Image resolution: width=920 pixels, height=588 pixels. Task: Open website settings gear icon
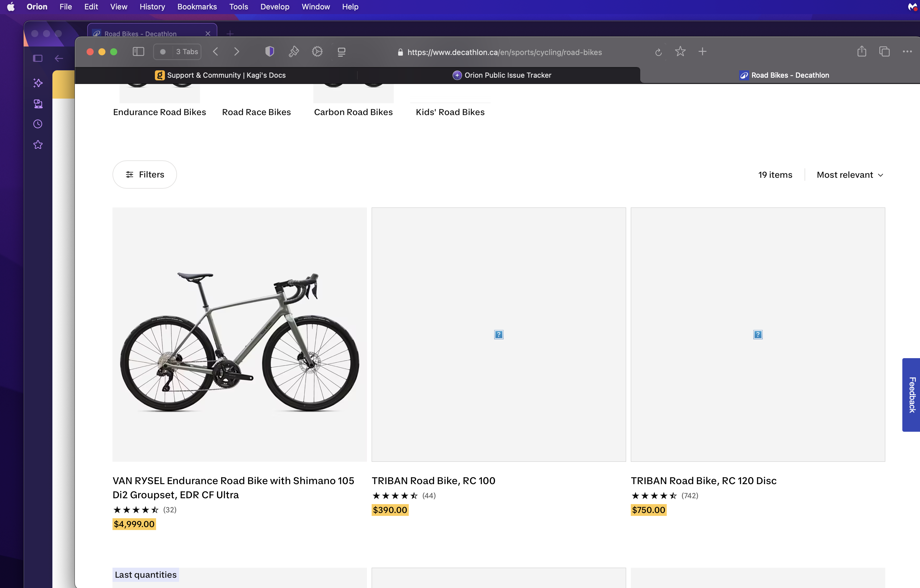pyautogui.click(x=317, y=52)
